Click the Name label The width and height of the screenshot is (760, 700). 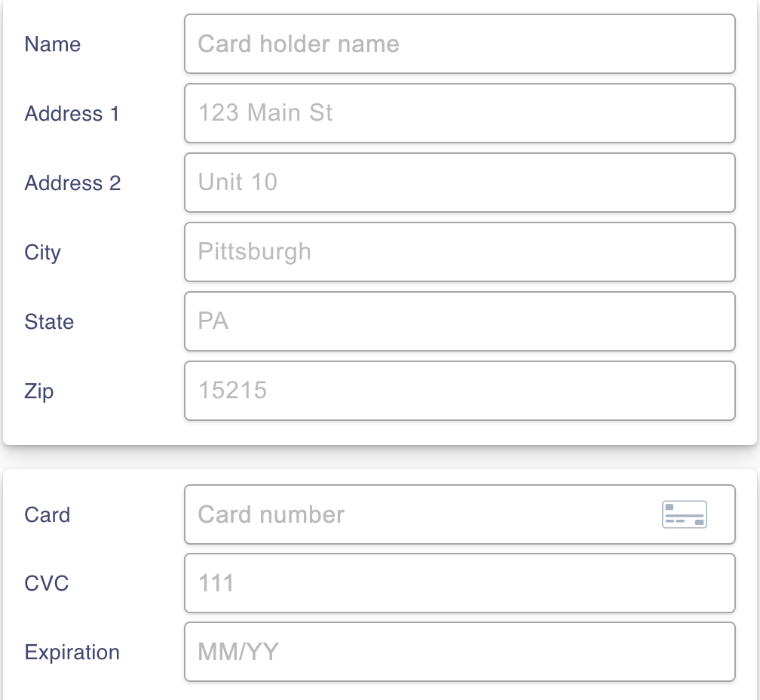point(51,44)
